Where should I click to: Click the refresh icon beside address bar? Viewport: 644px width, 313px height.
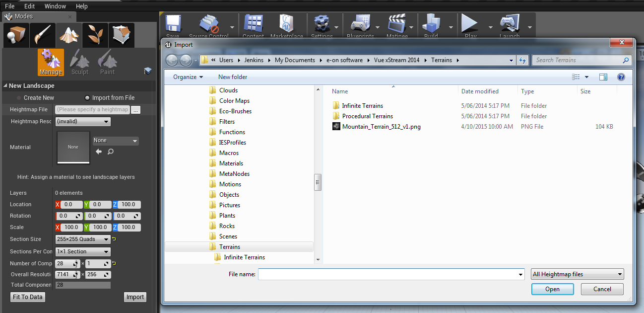coord(522,60)
